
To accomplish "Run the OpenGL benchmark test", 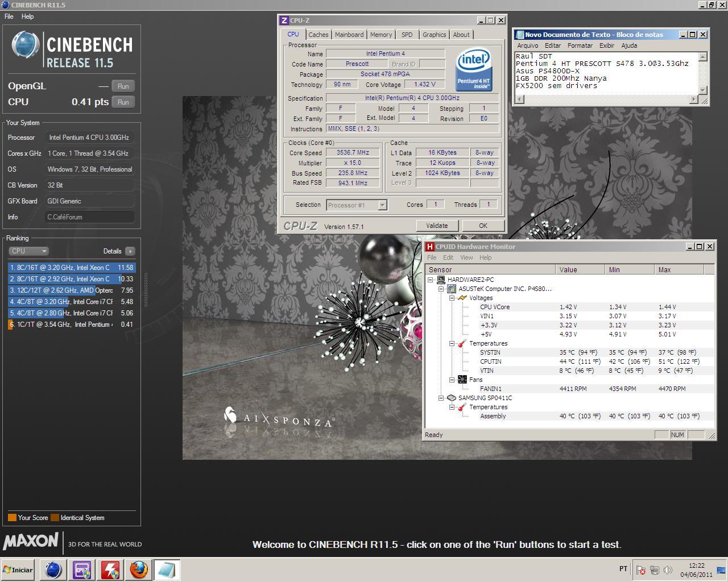I will pos(123,86).
